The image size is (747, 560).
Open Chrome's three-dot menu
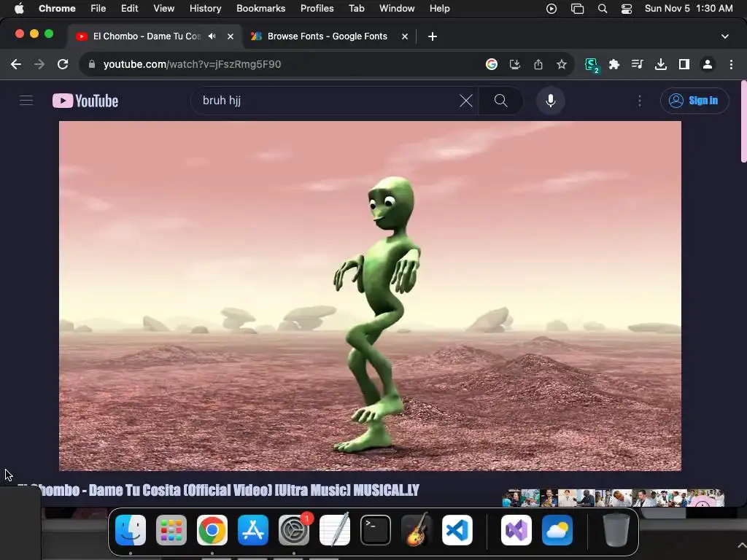point(731,64)
